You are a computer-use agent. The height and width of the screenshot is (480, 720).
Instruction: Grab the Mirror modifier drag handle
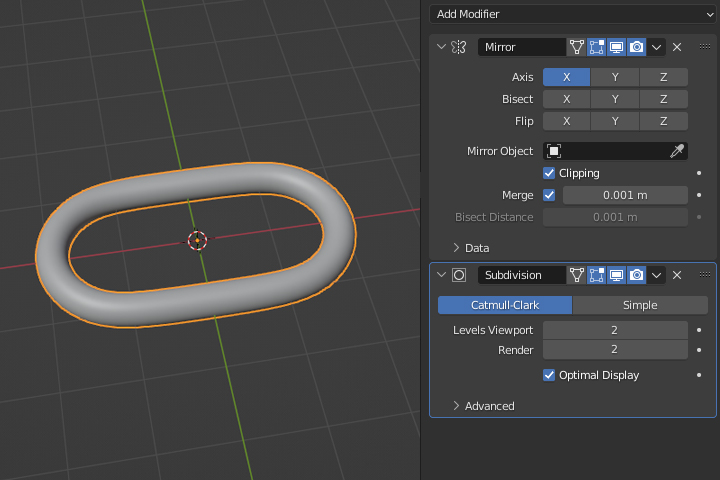pos(705,46)
